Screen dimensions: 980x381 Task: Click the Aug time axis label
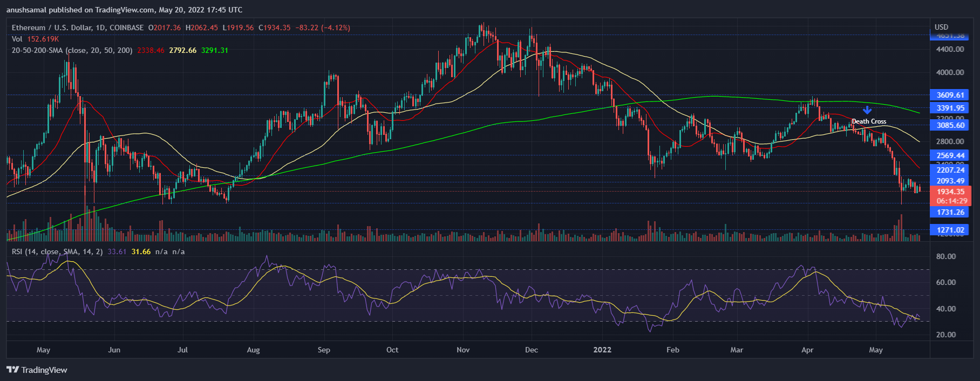[253, 350]
